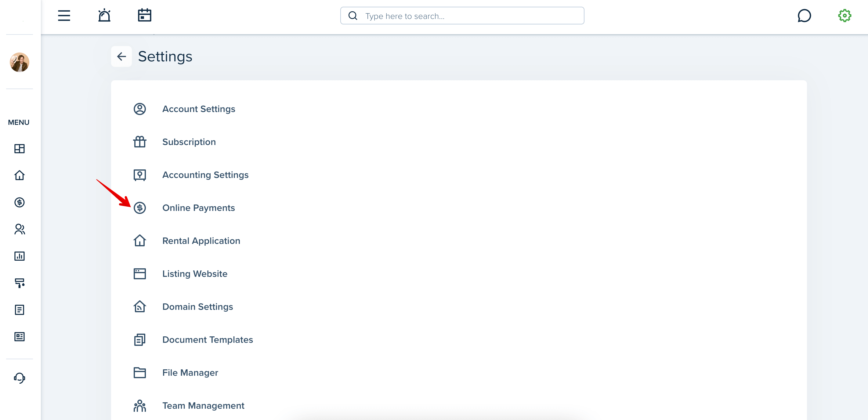868x420 pixels.
Task: Choose Listing Website
Action: click(x=195, y=274)
